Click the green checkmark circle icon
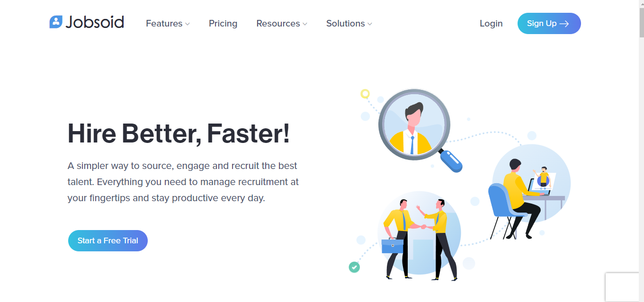The image size is (644, 302). (354, 267)
